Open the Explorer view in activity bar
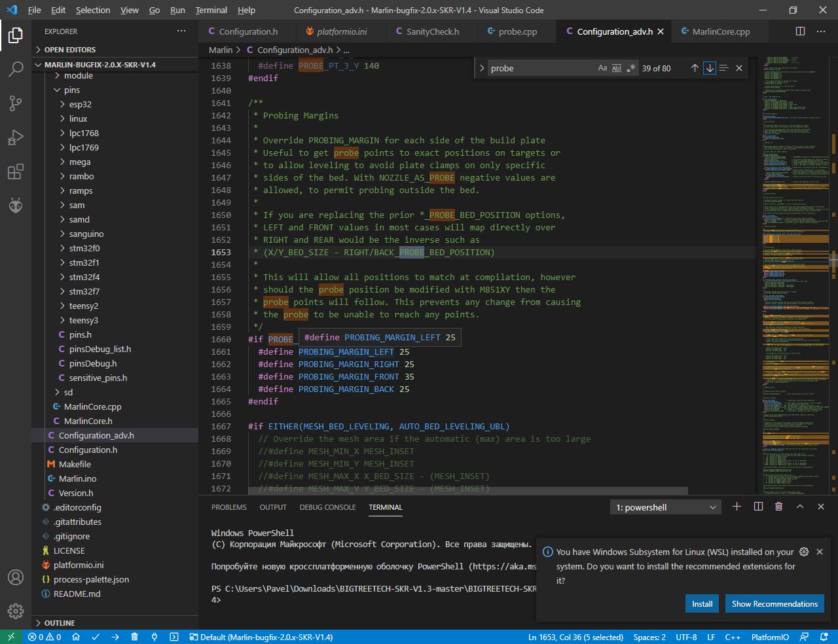Image resolution: width=838 pixels, height=644 pixels. [x=16, y=35]
